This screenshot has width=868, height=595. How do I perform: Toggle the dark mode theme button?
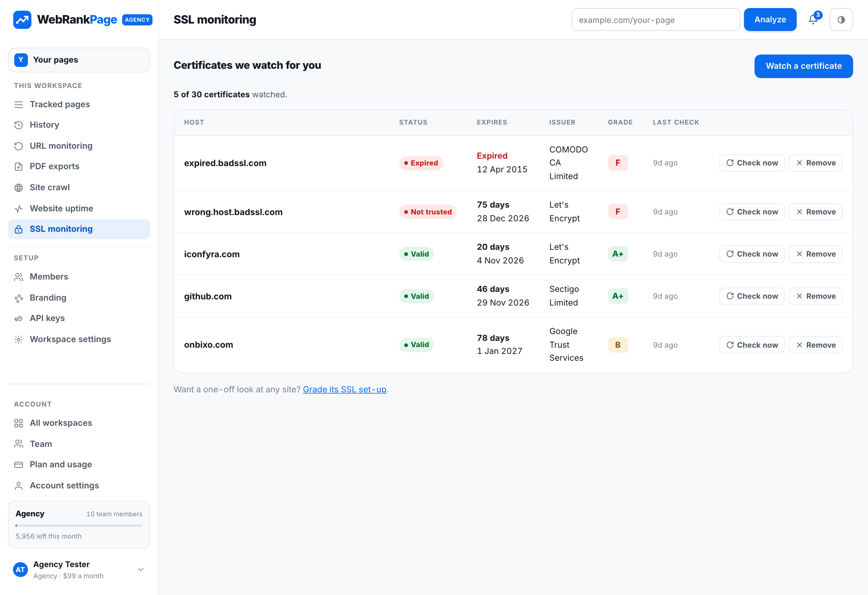[x=841, y=20]
